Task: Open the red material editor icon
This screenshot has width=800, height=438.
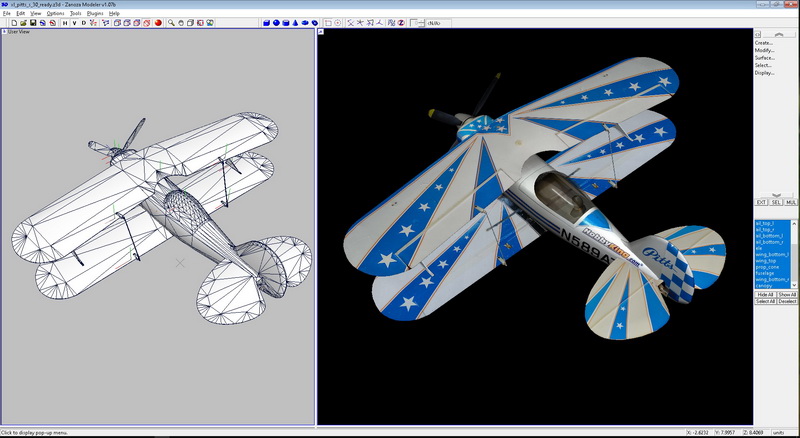Action: coord(200,23)
